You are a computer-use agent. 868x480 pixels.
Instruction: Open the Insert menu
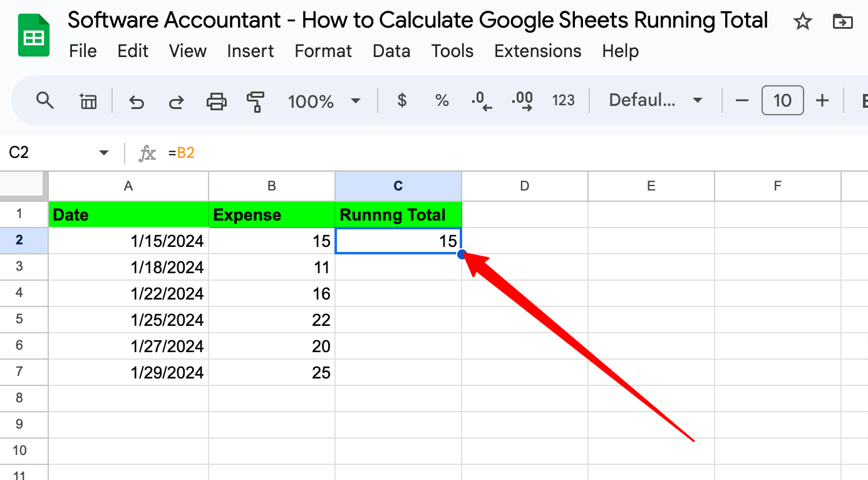click(x=251, y=51)
